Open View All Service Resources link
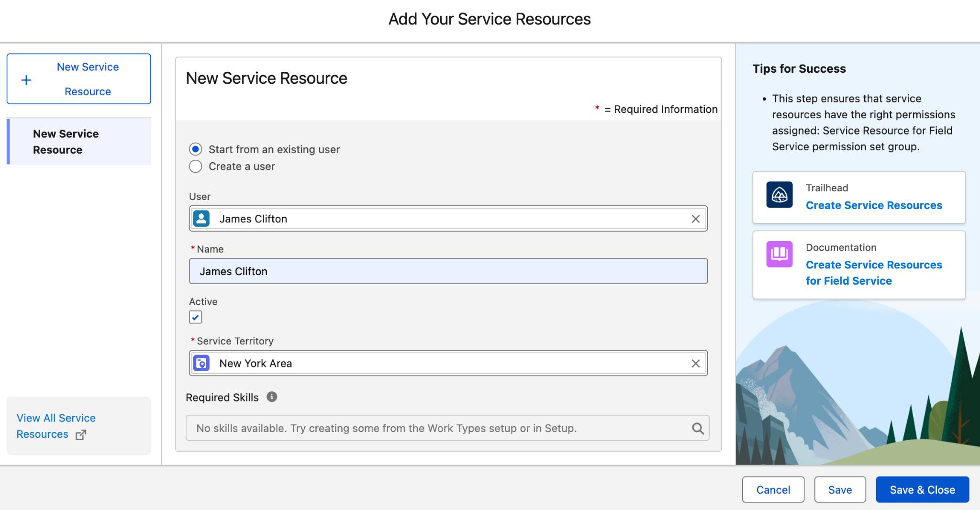This screenshot has width=980, height=510. (x=56, y=426)
